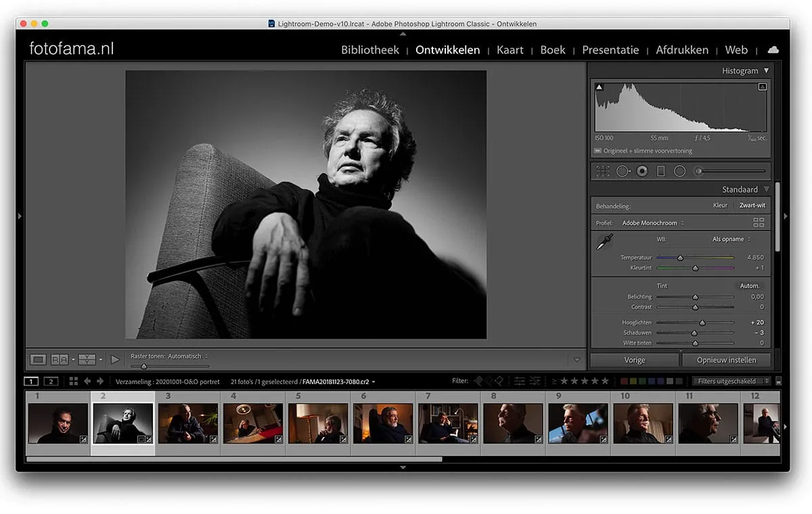
Task: Open the profile browser grid icon
Action: pos(759,223)
